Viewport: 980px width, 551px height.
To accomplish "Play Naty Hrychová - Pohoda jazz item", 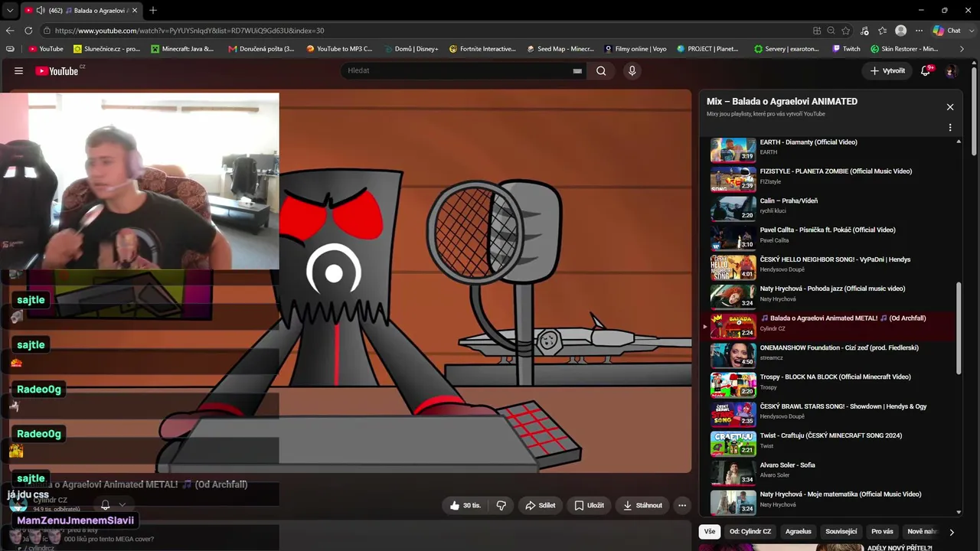I will click(x=831, y=297).
